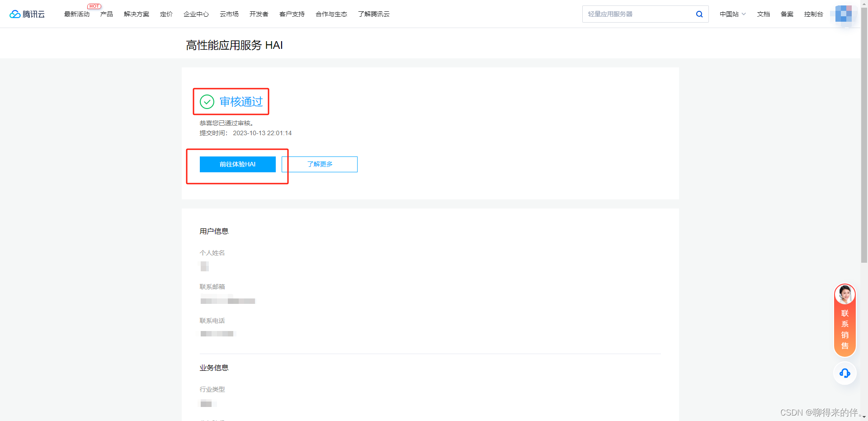
Task: Go to 定价 page
Action: 166,14
